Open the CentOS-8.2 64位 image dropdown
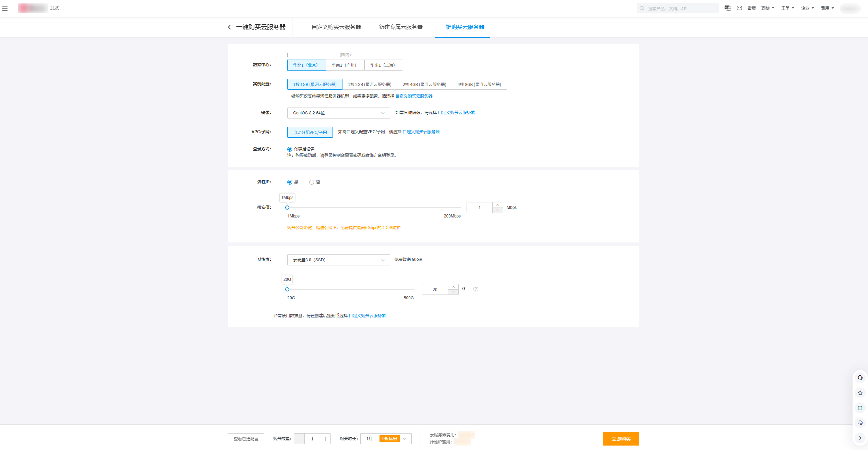This screenshot has height=450, width=868. click(338, 113)
